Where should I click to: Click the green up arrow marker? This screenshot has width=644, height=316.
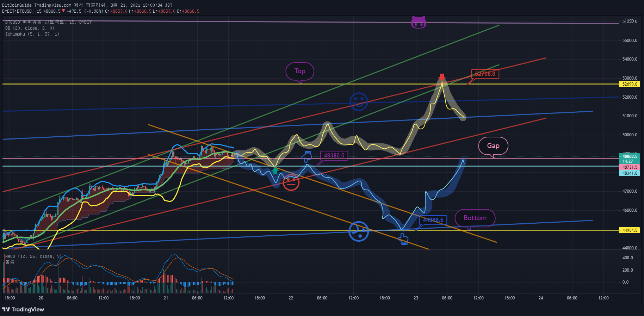click(275, 171)
